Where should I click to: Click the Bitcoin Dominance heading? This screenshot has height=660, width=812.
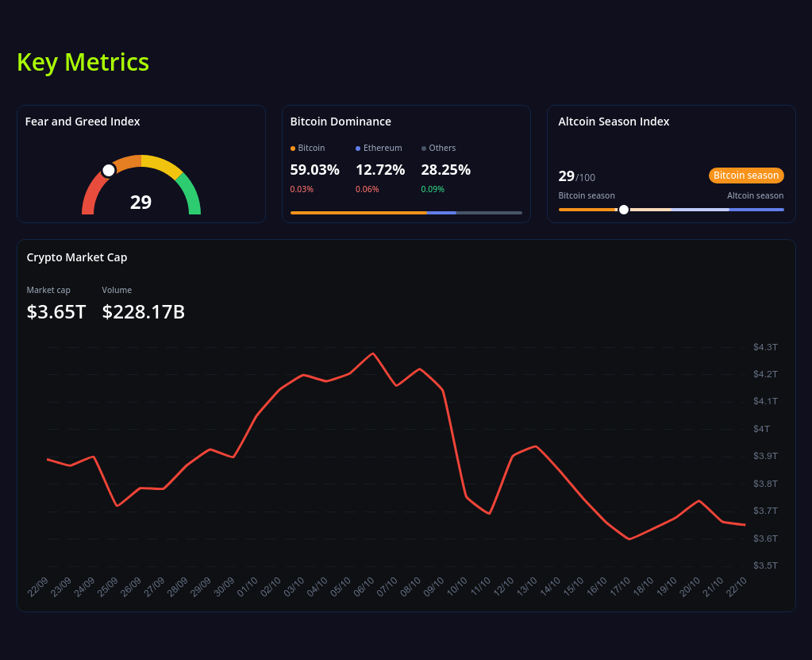click(341, 122)
